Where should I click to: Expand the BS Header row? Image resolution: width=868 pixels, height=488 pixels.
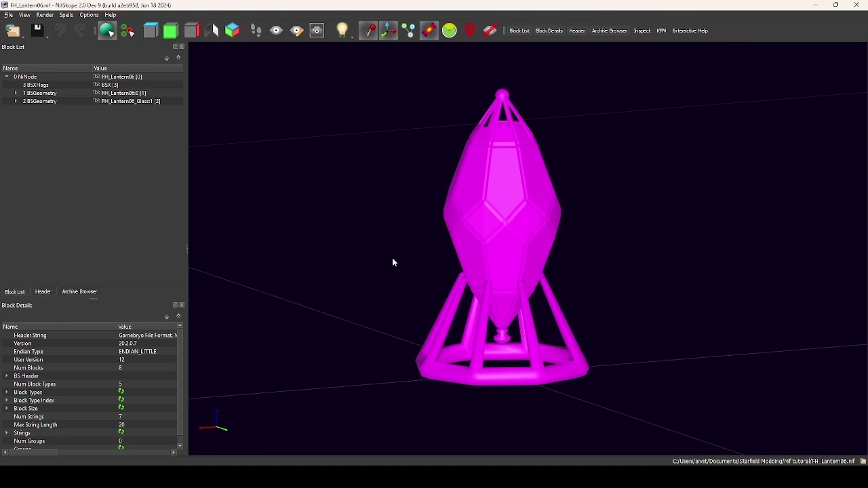(x=7, y=376)
